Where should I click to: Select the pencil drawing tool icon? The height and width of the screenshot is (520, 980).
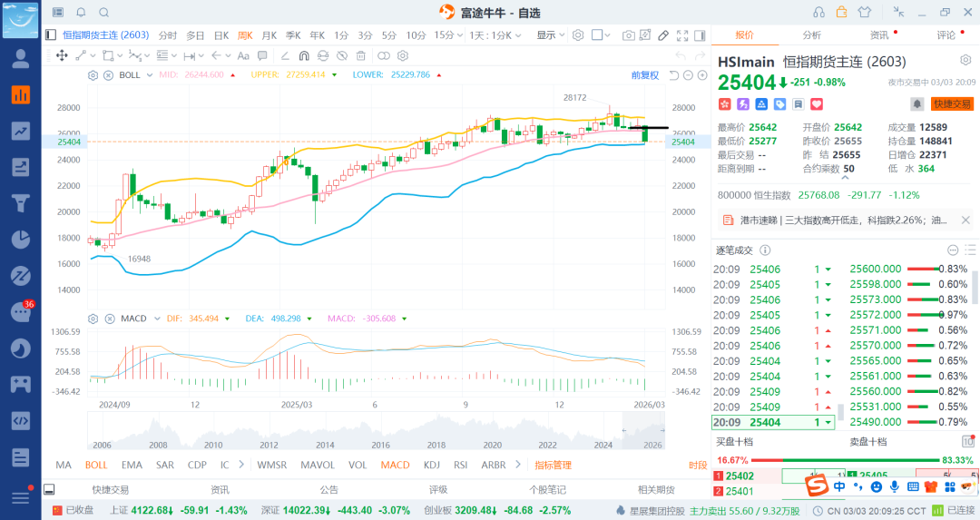[663, 35]
